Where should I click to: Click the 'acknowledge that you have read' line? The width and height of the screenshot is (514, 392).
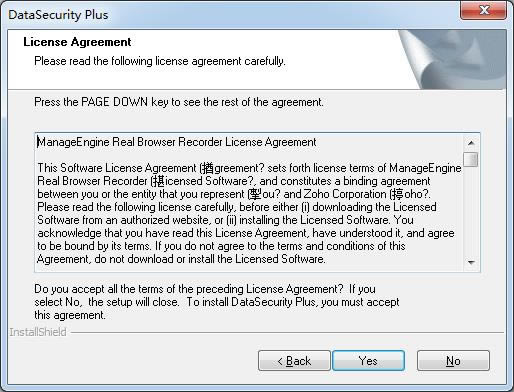[x=246, y=233]
